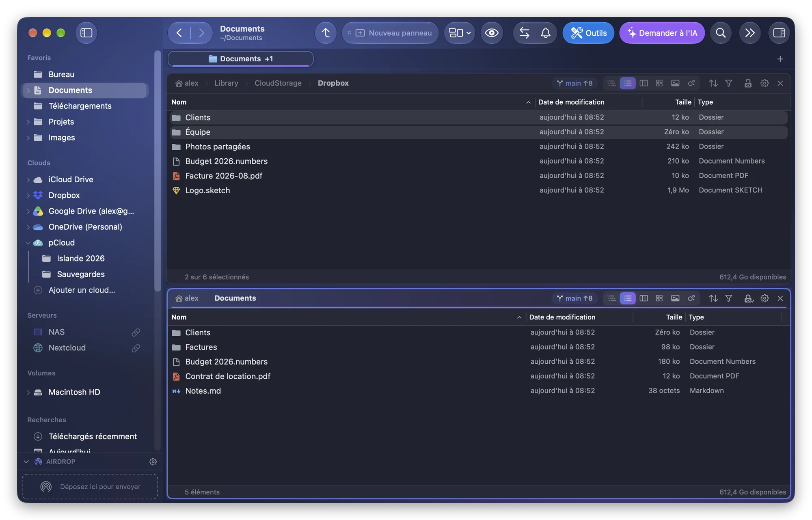Select Téléchargements in Favoris

click(85, 106)
